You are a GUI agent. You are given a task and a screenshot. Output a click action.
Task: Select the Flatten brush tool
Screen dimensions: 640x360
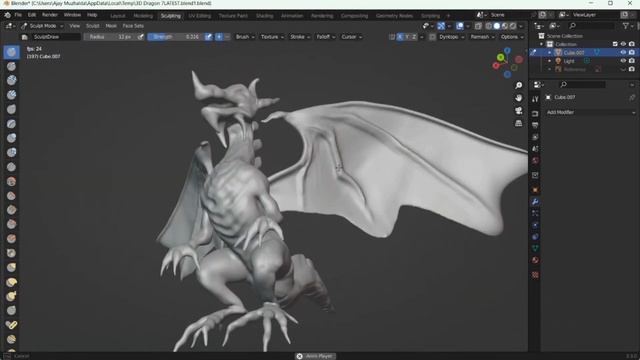tap(11, 196)
